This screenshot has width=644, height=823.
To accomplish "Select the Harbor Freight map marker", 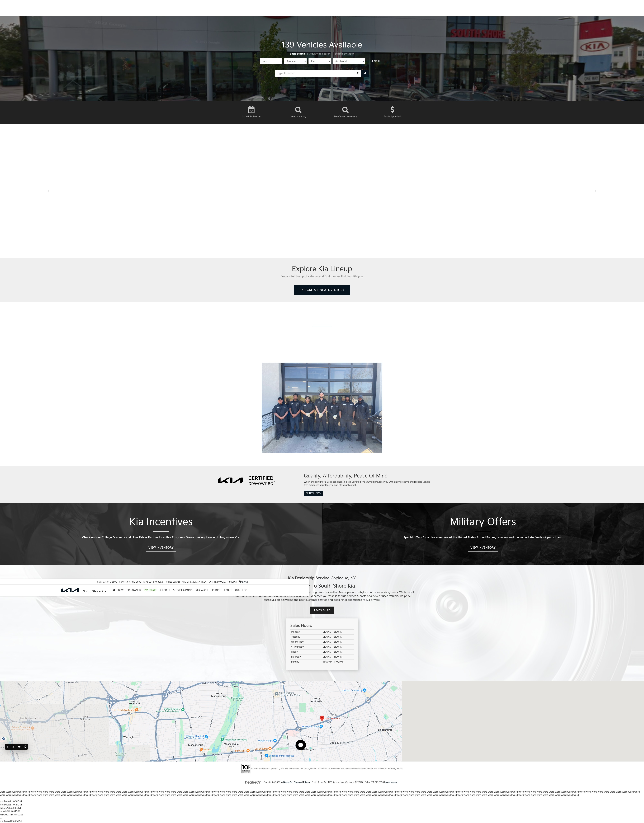I will coord(275,740).
